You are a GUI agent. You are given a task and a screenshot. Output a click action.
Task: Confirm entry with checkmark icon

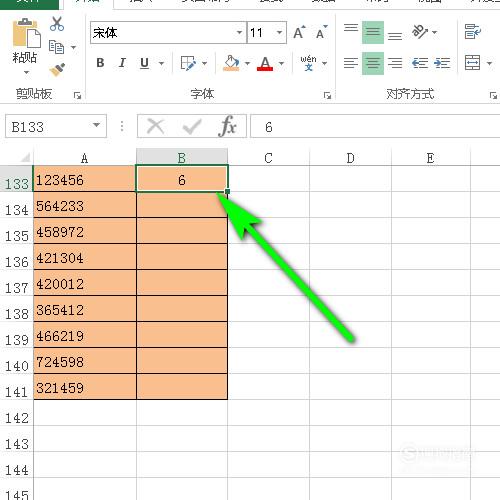point(192,126)
